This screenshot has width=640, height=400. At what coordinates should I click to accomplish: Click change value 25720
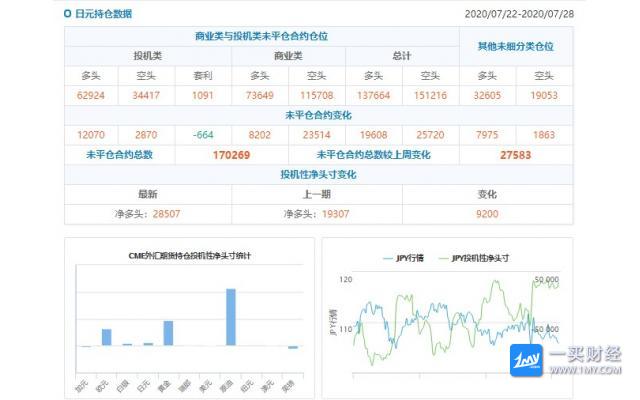click(431, 135)
